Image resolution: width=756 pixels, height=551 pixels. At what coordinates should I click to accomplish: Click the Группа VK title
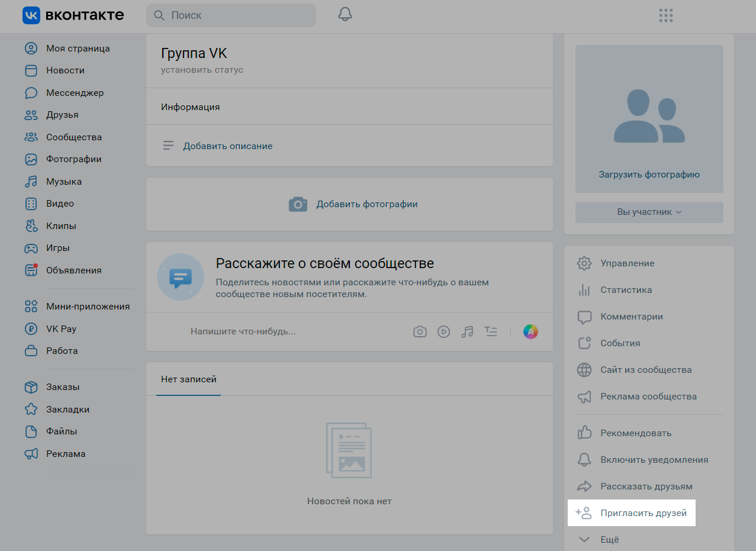(194, 53)
